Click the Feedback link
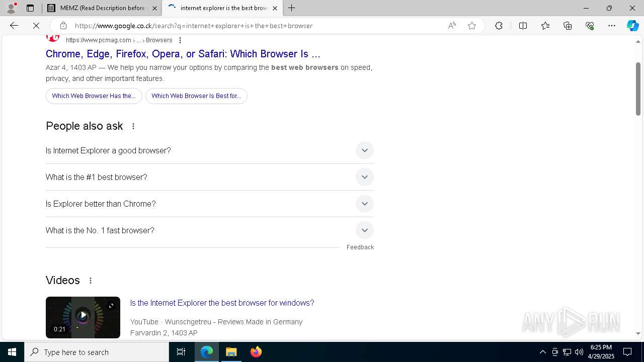 [360, 247]
